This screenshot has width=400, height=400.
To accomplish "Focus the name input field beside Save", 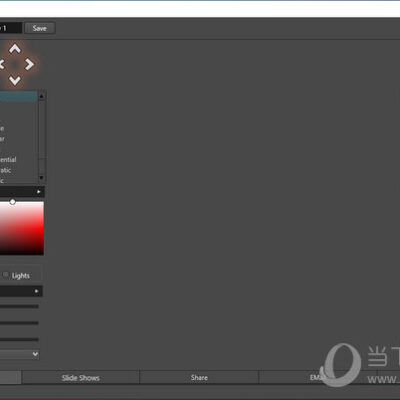I will click(x=11, y=28).
